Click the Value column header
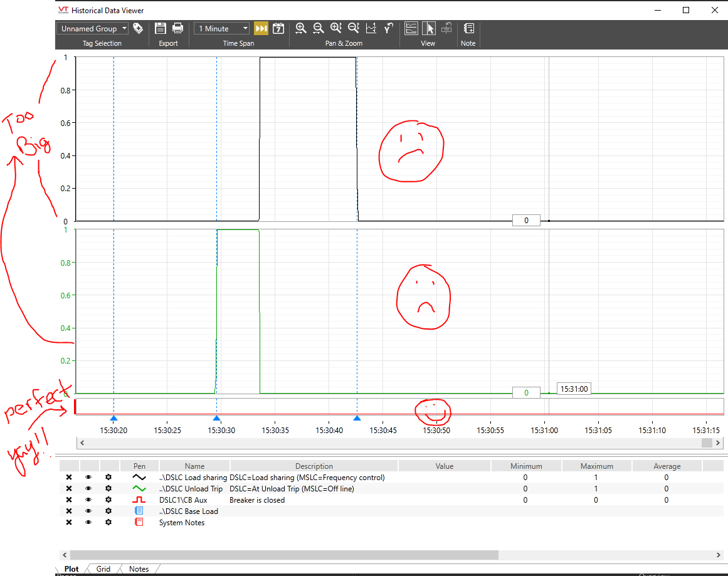This screenshot has width=728, height=576. pyautogui.click(x=445, y=466)
